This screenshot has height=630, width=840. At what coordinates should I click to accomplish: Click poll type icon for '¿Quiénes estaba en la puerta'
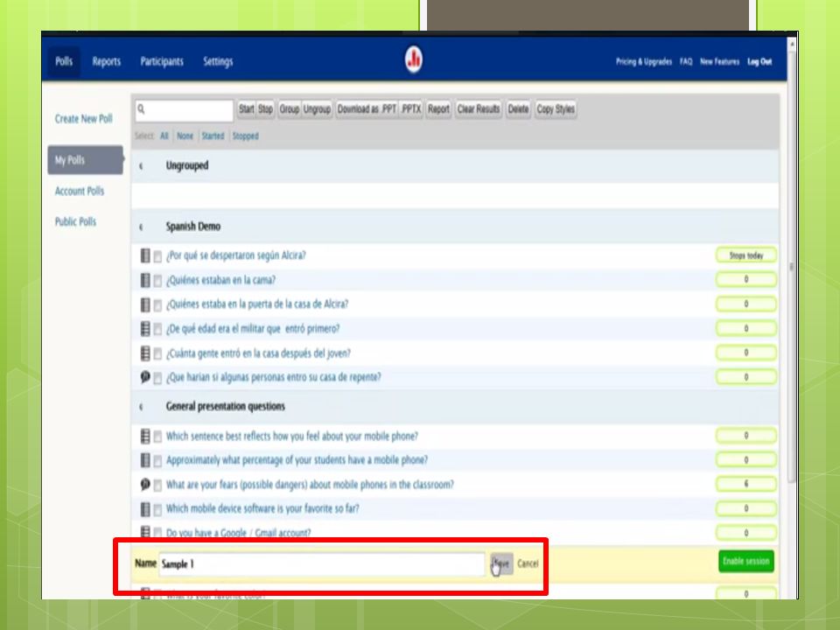[x=145, y=304]
